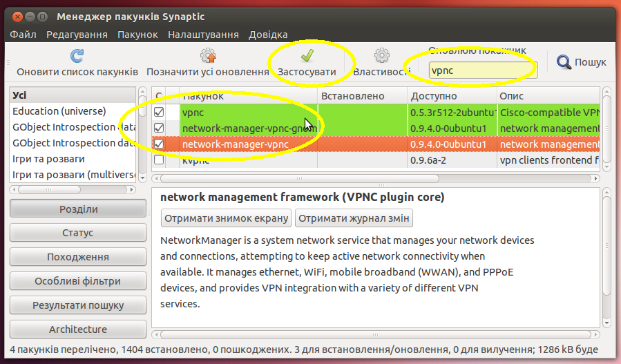Sort by the Пакунок column header
This screenshot has height=364, width=621.
(x=248, y=96)
